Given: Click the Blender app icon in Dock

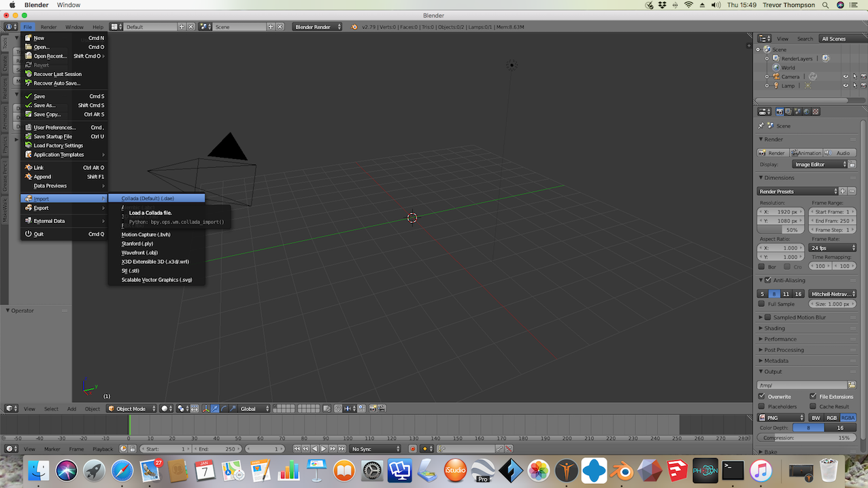Looking at the screenshot, I should [621, 470].
